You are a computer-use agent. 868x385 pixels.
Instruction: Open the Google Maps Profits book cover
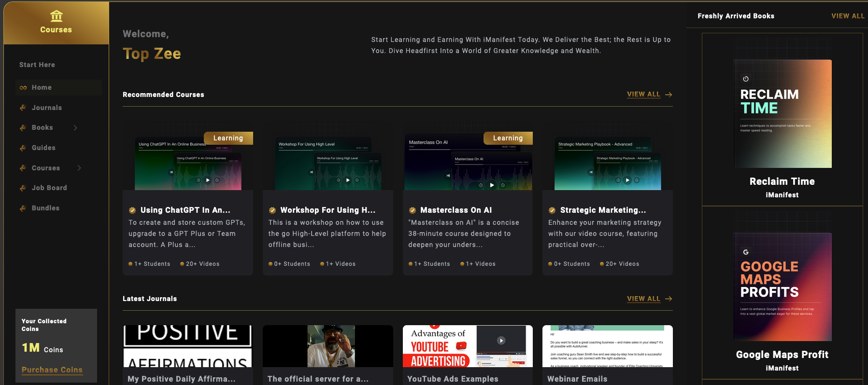[x=782, y=287]
